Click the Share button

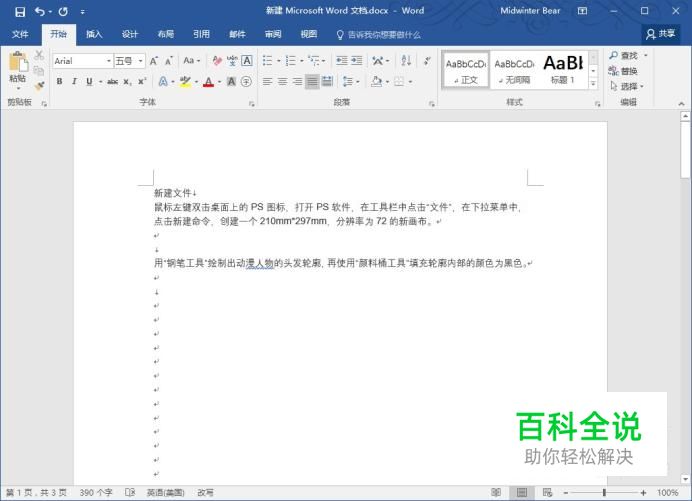point(660,34)
